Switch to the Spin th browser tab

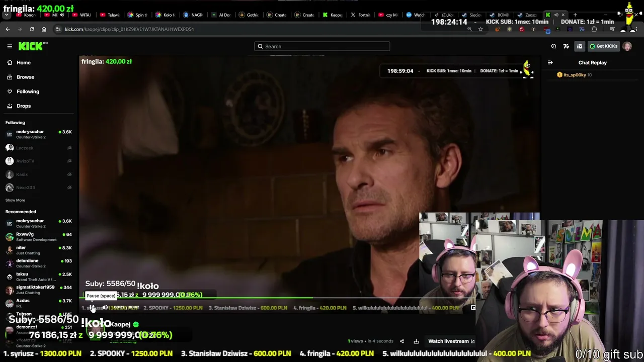[x=137, y=15]
